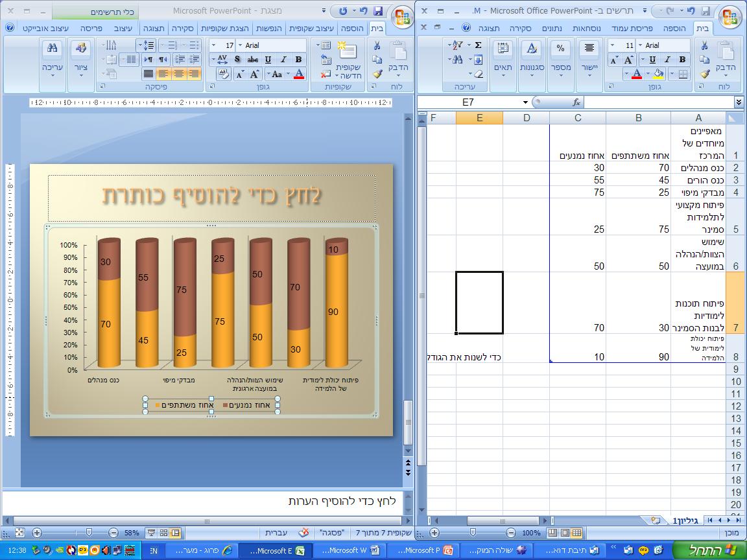
Task: Expand the formula bar with the chevron
Action: [739, 102]
